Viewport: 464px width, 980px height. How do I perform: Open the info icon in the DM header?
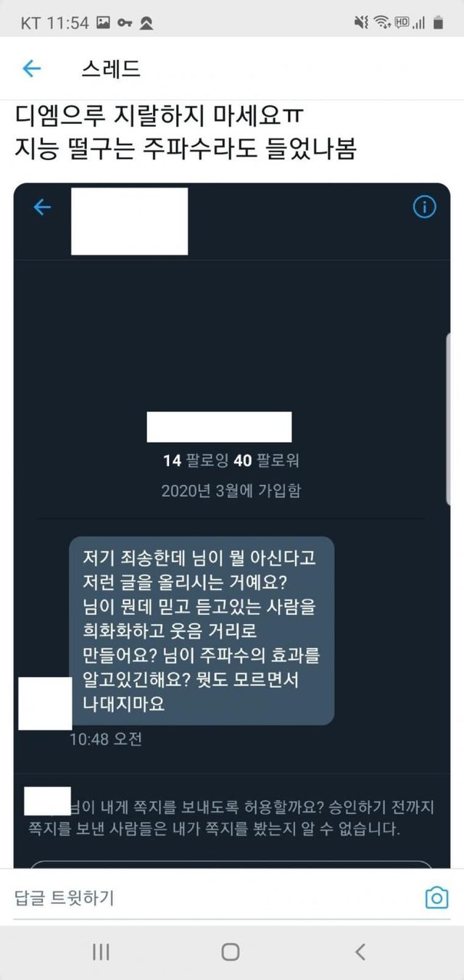[424, 207]
